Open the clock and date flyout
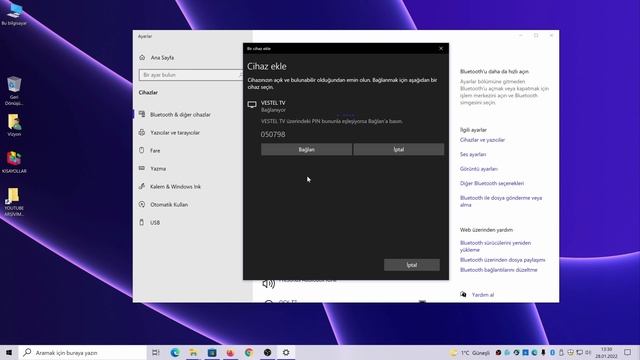 pos(606,353)
